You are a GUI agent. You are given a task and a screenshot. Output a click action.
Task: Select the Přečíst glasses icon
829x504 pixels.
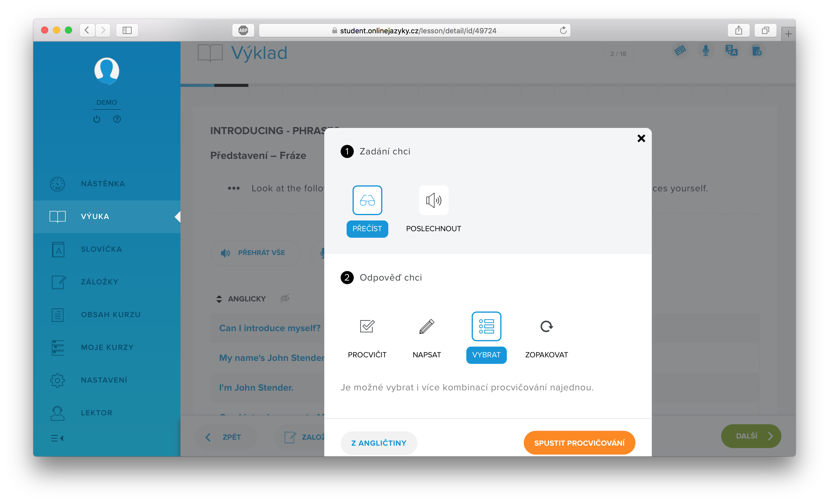[367, 200]
